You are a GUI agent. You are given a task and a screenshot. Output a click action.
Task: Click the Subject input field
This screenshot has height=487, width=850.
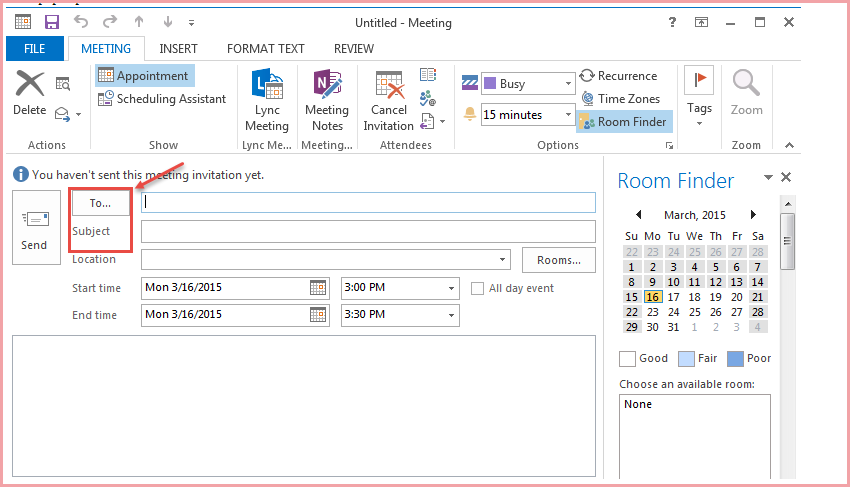pyautogui.click(x=368, y=232)
